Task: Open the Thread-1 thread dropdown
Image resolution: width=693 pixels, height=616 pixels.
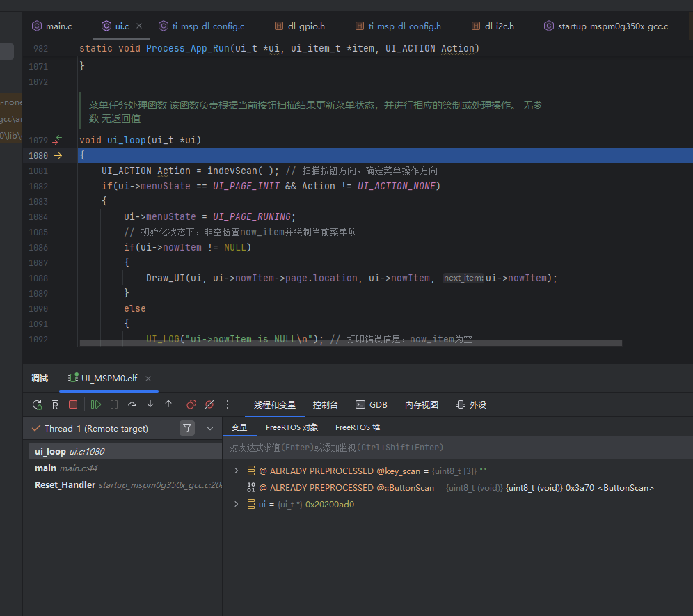Action: point(210,429)
